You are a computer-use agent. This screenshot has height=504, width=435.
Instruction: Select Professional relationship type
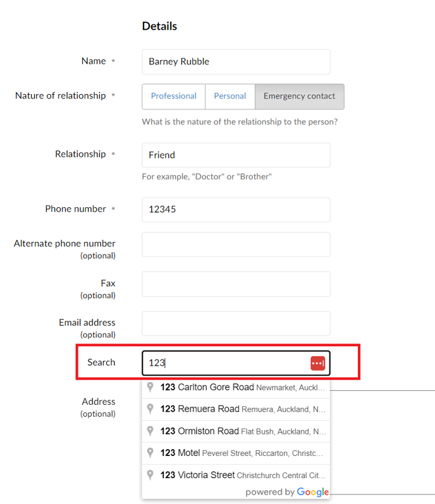point(174,97)
